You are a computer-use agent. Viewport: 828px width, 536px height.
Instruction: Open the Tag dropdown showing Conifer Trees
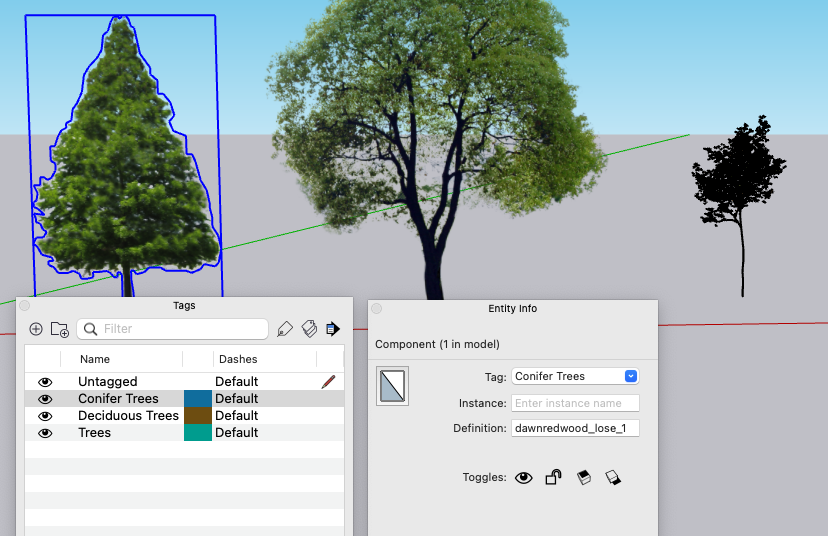[575, 376]
